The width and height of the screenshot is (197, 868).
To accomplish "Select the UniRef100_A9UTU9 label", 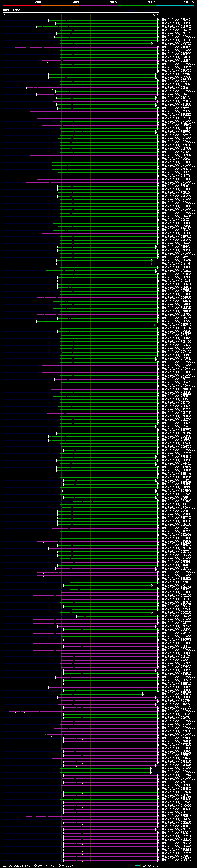I will click(176, 413).
